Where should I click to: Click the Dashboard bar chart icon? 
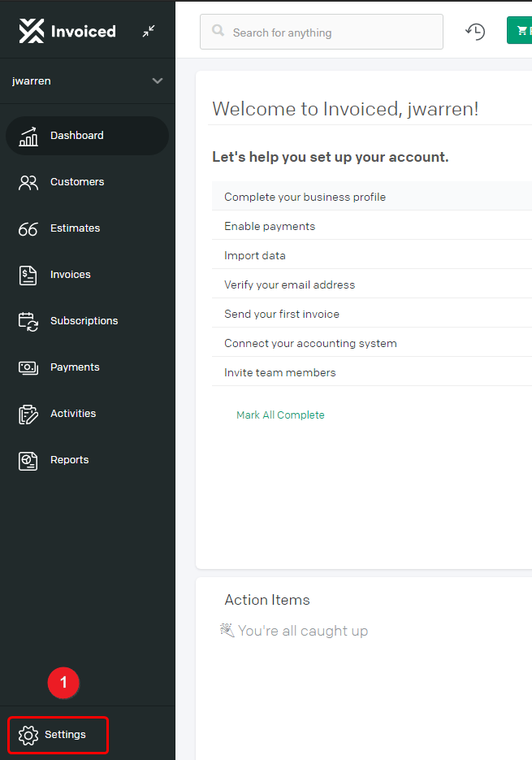[x=28, y=137]
